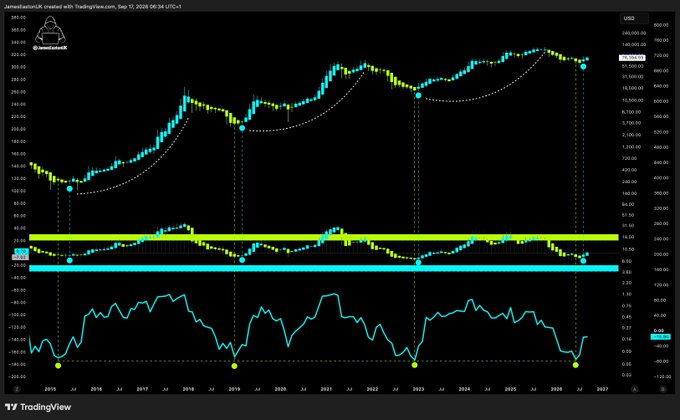Click the cyan oscillator line in bottom pane

coord(309,328)
